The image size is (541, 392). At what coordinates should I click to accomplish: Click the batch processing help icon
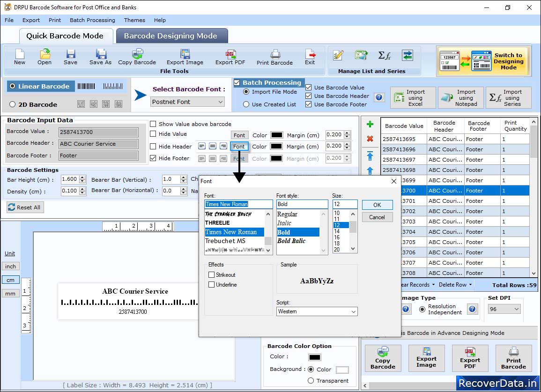tap(379, 97)
